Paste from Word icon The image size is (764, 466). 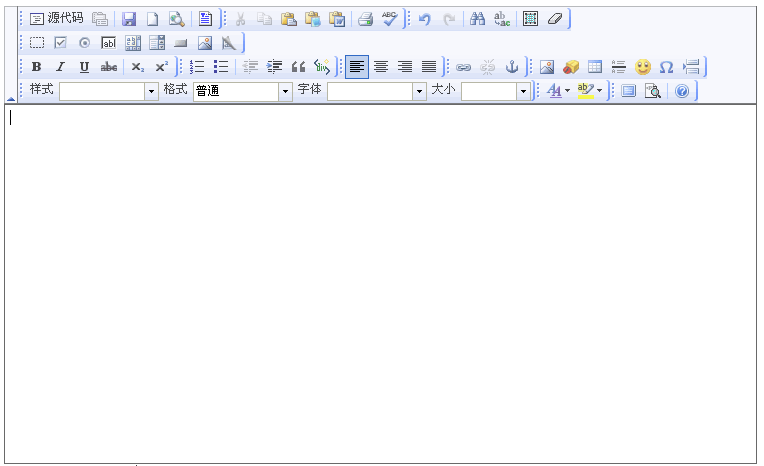coord(337,19)
